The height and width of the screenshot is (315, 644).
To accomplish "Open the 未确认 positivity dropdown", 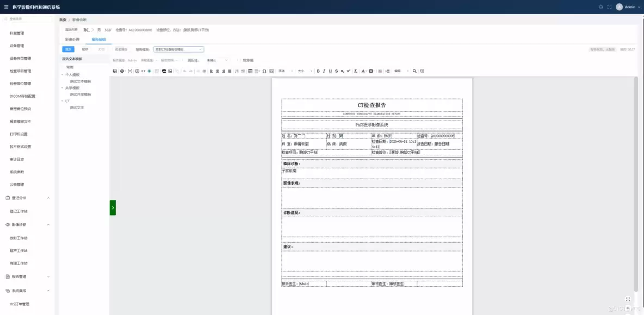I will point(217,60).
